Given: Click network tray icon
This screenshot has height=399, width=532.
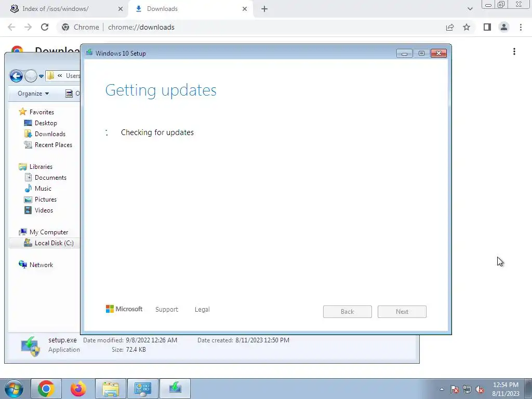Looking at the screenshot, I should tap(467, 389).
